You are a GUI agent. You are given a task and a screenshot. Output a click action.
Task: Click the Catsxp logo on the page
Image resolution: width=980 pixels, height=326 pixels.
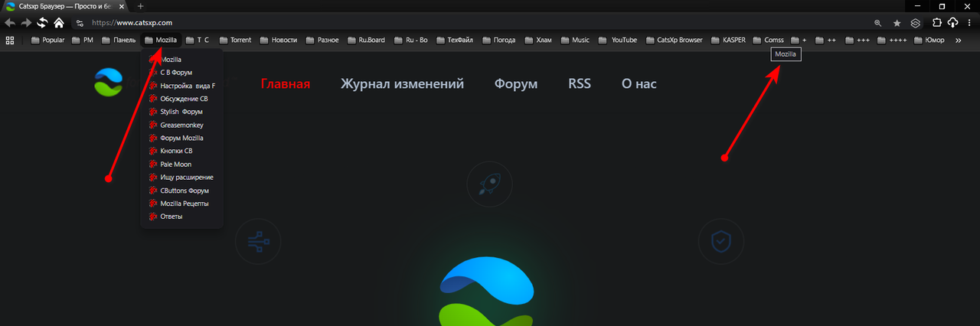point(108,83)
